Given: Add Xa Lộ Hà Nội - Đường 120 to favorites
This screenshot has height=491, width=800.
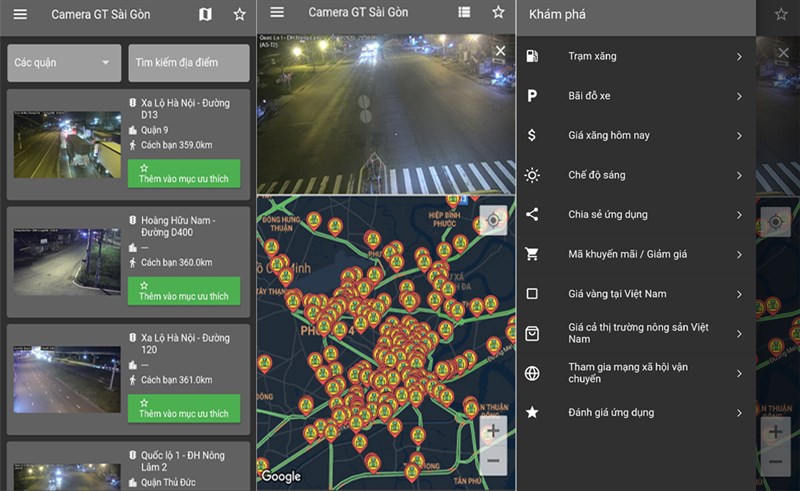Looking at the screenshot, I should [x=184, y=408].
